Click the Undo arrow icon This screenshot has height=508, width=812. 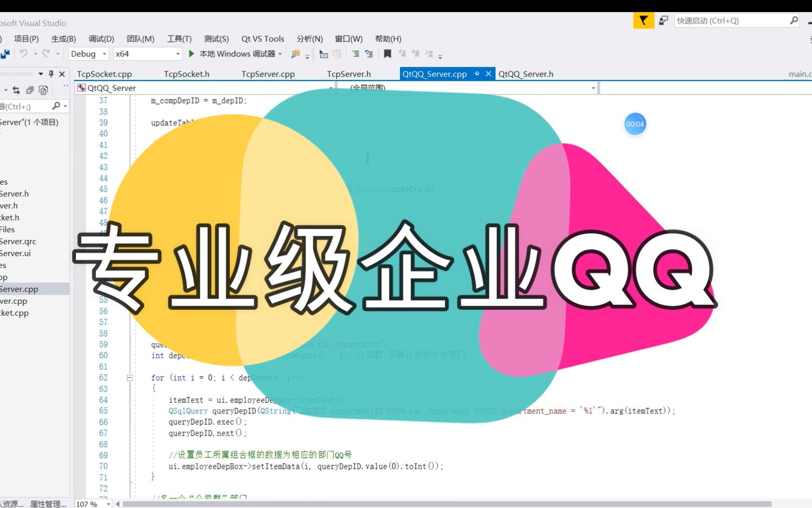coord(24,53)
